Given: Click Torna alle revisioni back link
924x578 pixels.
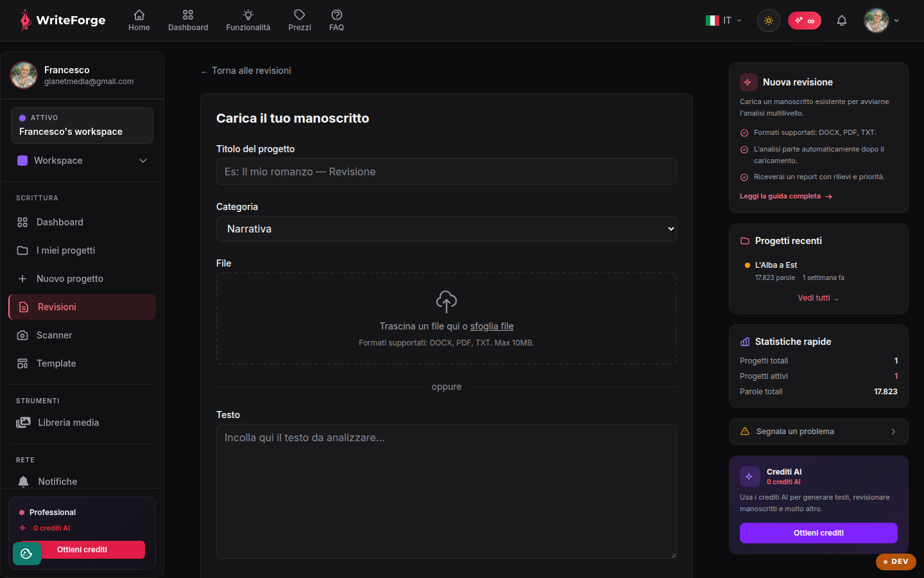Looking at the screenshot, I should [246, 71].
